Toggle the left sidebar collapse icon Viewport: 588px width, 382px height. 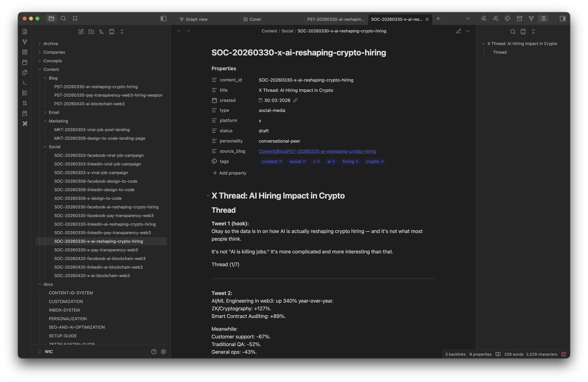click(x=163, y=19)
